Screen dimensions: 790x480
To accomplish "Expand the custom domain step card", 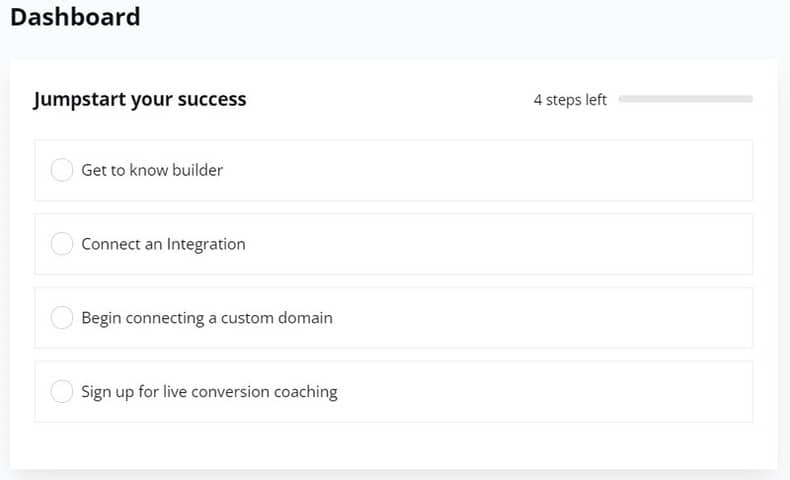I will [393, 318].
